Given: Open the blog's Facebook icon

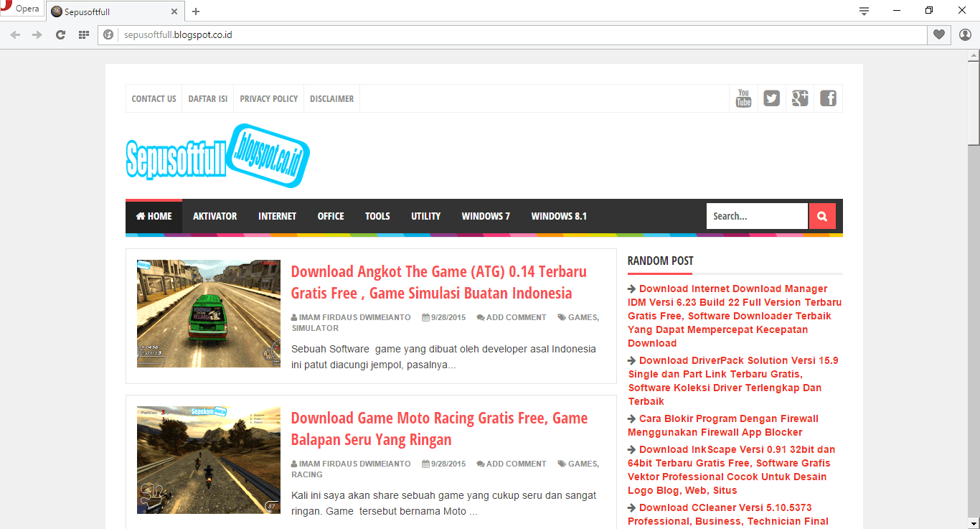Looking at the screenshot, I should point(828,98).
